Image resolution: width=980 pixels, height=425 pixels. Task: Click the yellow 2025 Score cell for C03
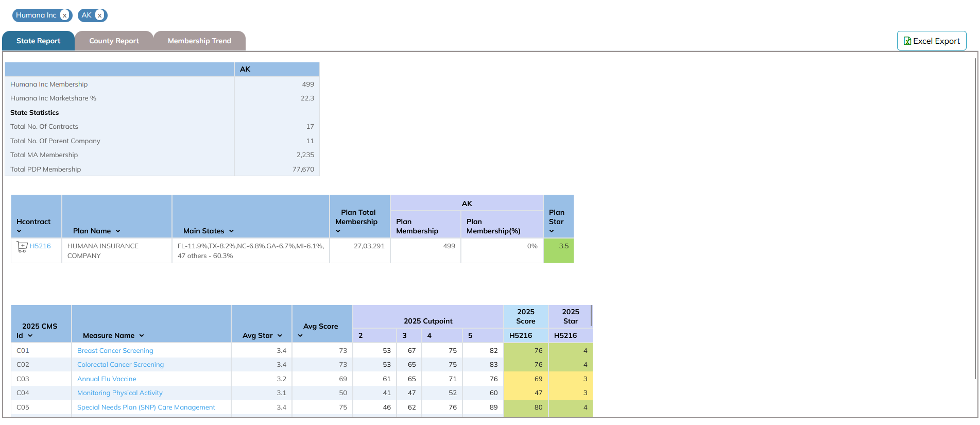[526, 379]
